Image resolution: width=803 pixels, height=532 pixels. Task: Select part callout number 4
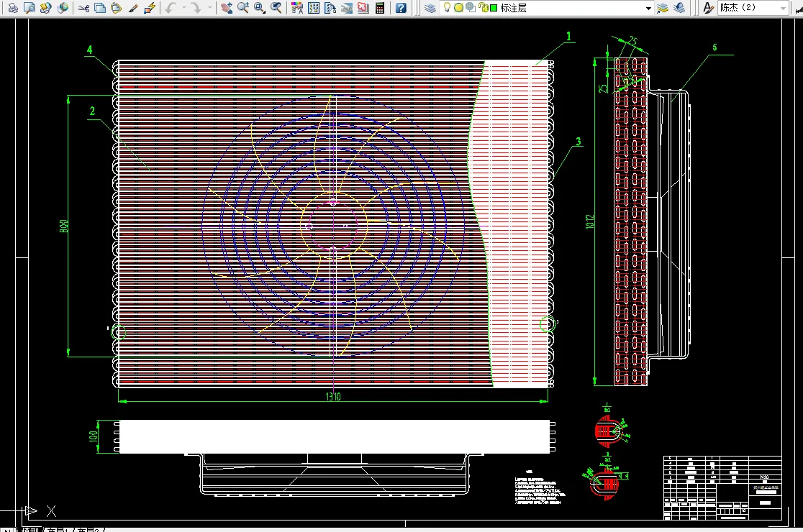(90, 50)
